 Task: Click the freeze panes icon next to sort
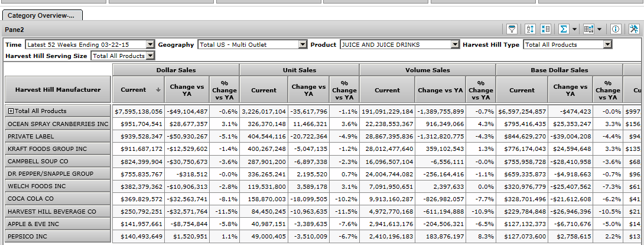545,29
